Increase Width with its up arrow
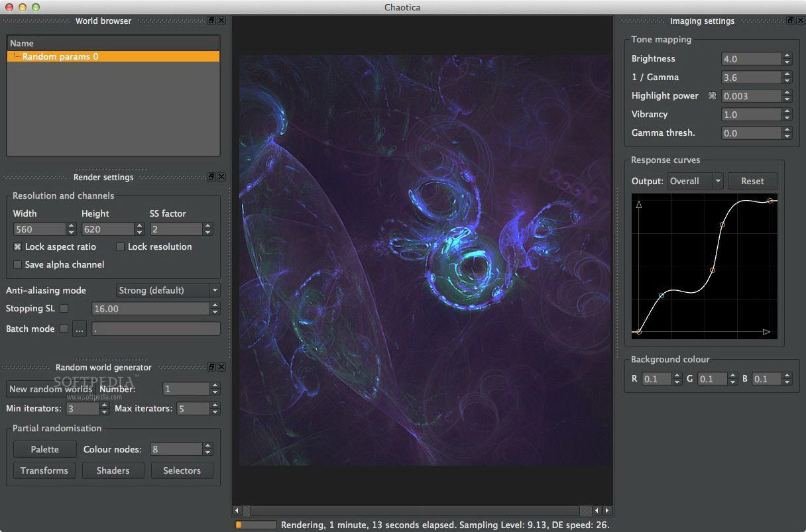 72,226
